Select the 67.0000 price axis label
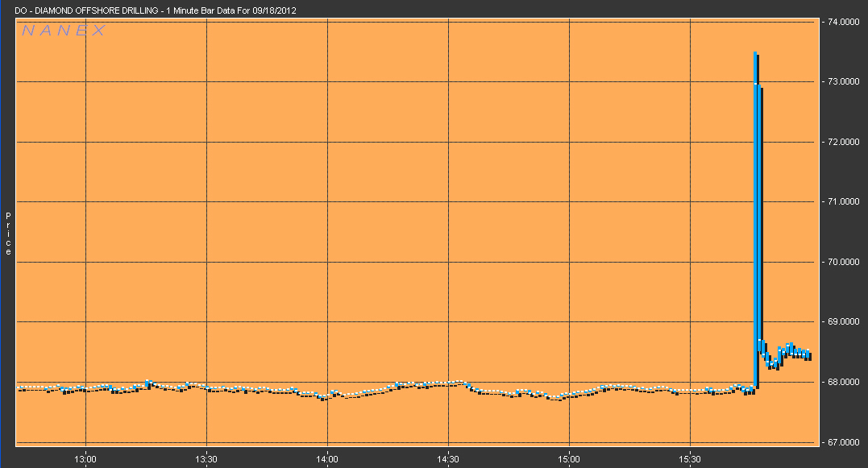 tap(844, 442)
